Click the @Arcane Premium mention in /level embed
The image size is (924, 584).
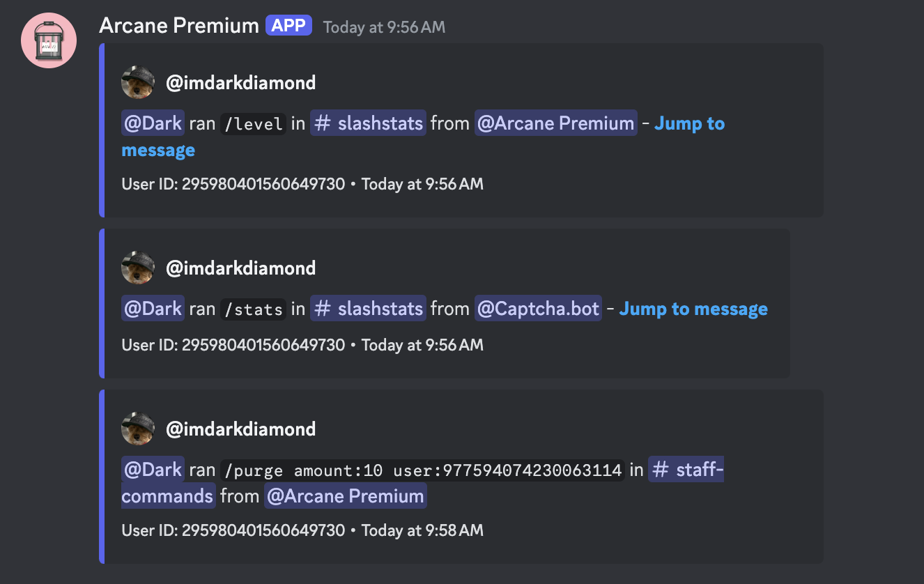coord(555,124)
